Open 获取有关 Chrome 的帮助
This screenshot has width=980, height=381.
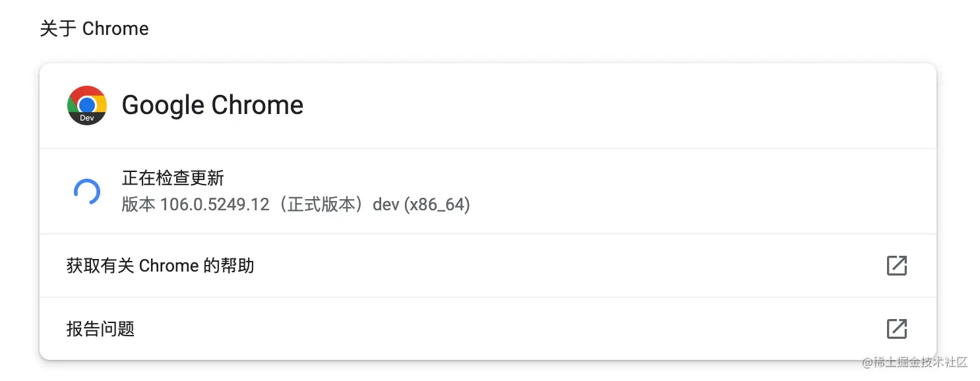click(x=160, y=266)
